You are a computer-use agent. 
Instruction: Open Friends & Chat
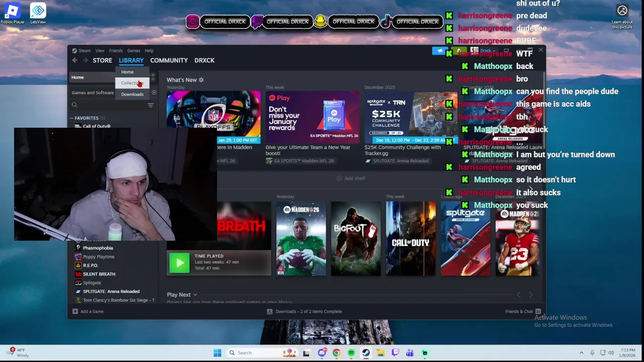pos(523,311)
